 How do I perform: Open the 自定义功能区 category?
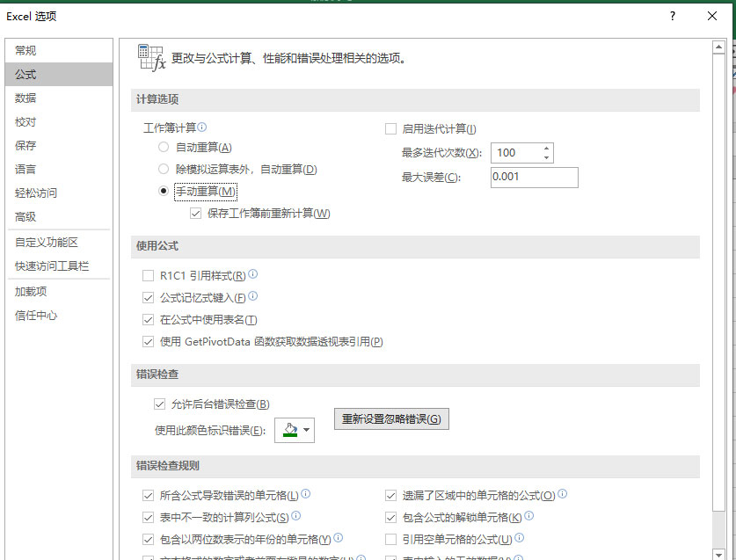coord(59,242)
